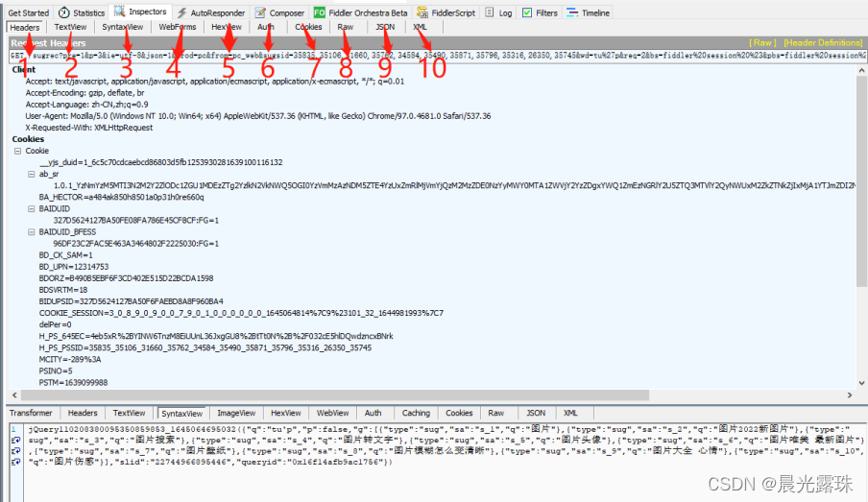Open the response Headers tab

click(83, 413)
